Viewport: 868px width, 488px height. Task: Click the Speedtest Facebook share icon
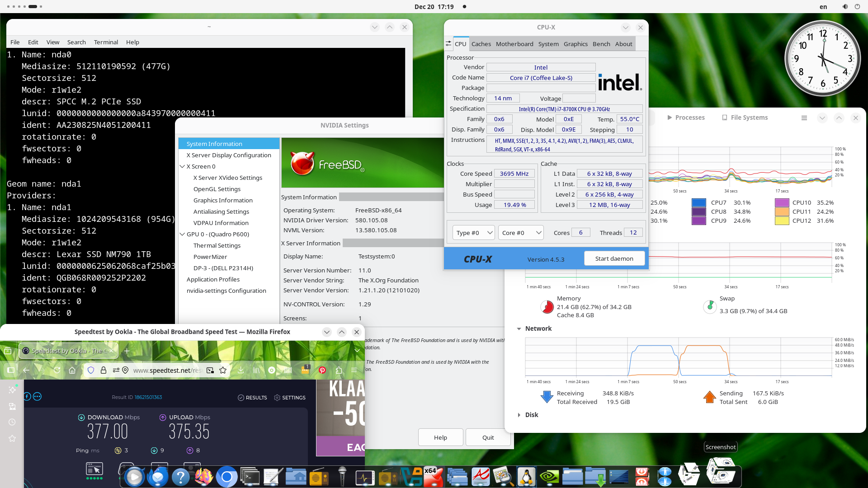click(x=27, y=397)
